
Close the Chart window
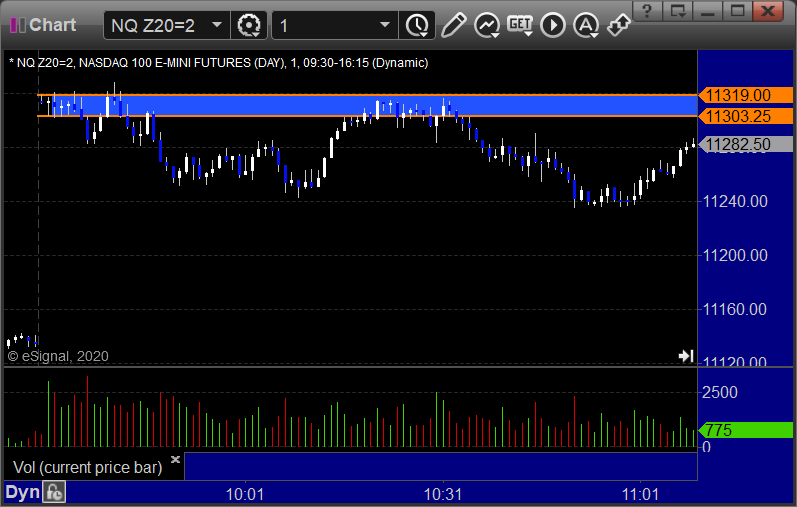click(768, 10)
